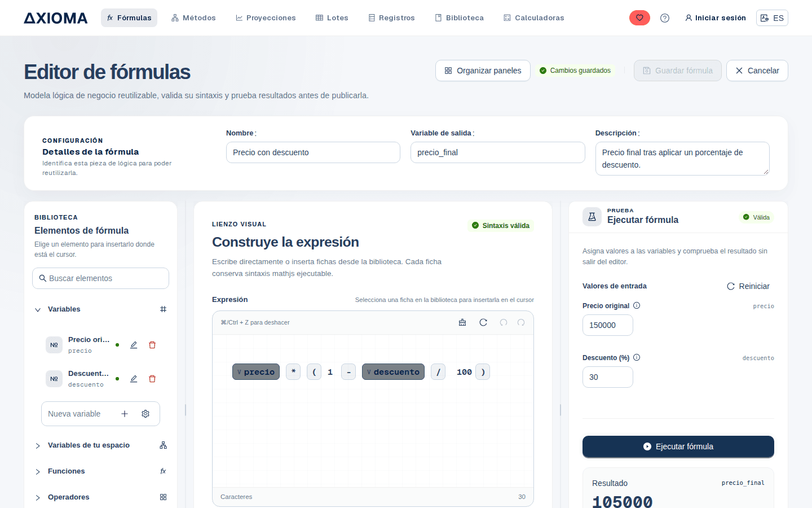Click Iniciar sesión link

715,18
